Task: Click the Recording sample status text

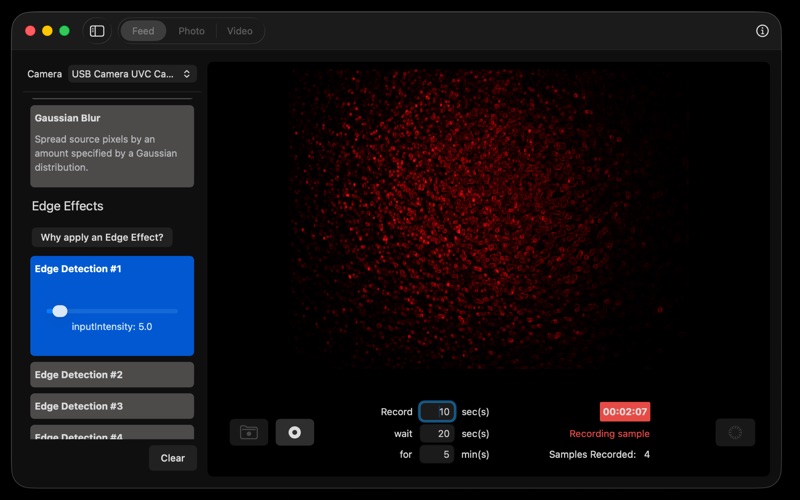Action: coord(609,434)
